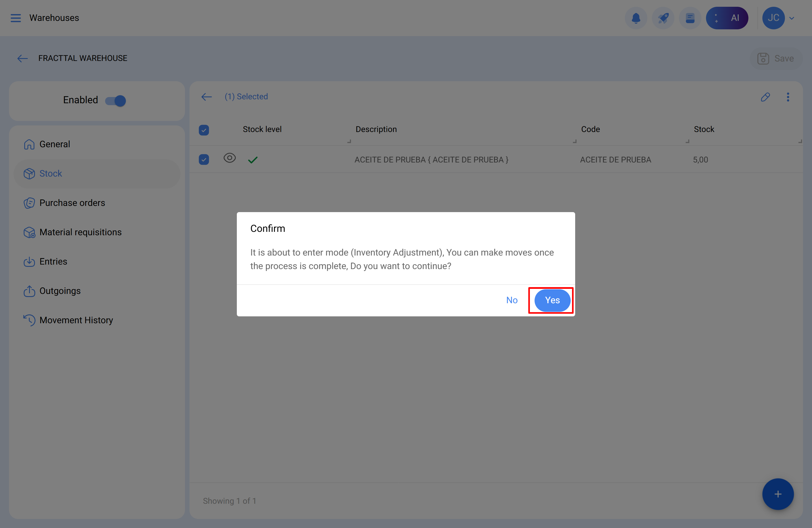View item details with eye icon
The height and width of the screenshot is (528, 812).
pos(230,158)
